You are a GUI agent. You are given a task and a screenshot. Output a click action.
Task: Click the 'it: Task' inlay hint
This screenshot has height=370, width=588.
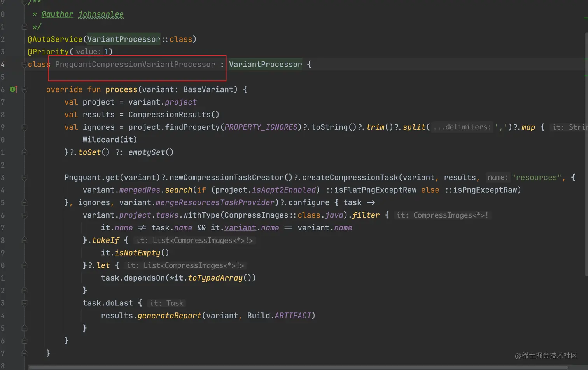coord(166,303)
